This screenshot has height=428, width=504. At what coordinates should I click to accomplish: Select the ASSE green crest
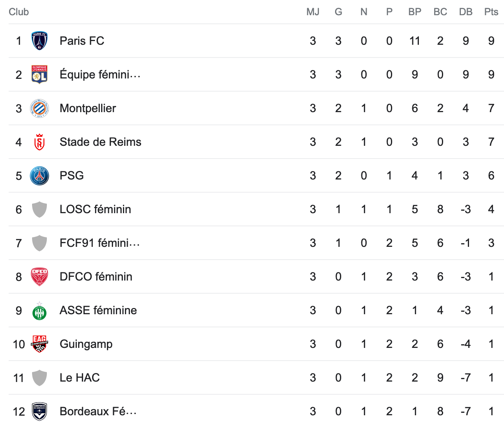(x=39, y=311)
